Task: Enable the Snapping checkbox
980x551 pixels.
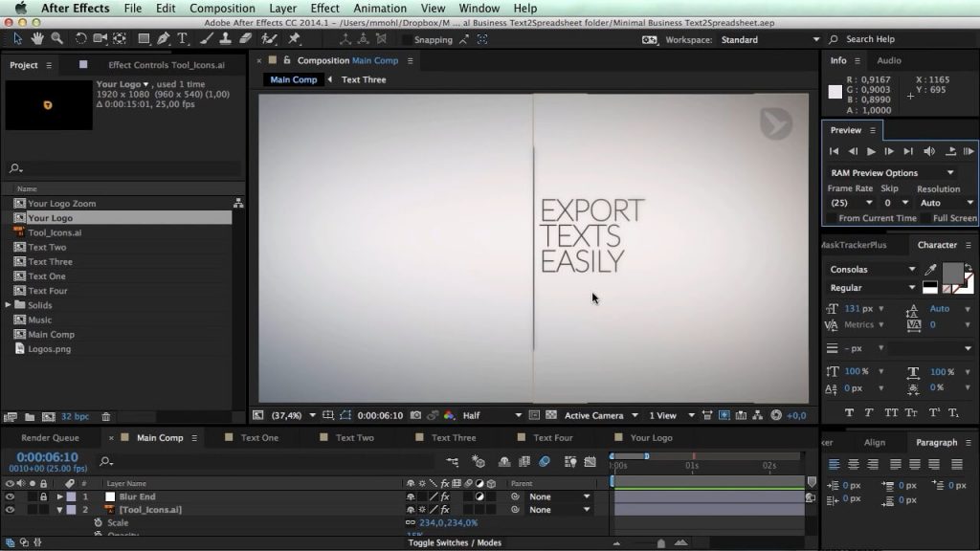Action: [x=407, y=40]
